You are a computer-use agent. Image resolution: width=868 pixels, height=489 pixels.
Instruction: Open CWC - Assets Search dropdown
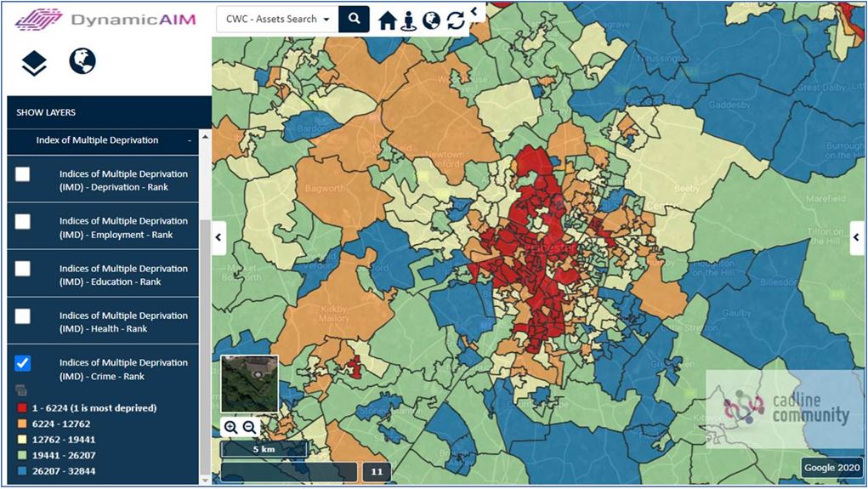coord(277,19)
